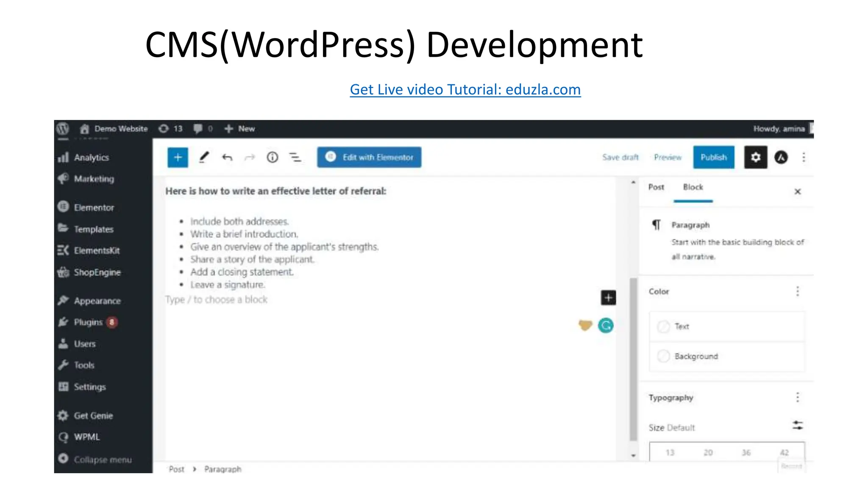The height and width of the screenshot is (488, 868).
Task: Click the empty 'Type / to choose a block' field
Action: [x=216, y=300]
